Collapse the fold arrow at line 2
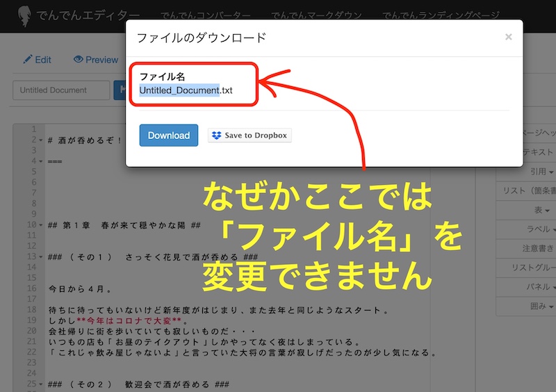This screenshot has width=556, height=392. click(x=42, y=140)
